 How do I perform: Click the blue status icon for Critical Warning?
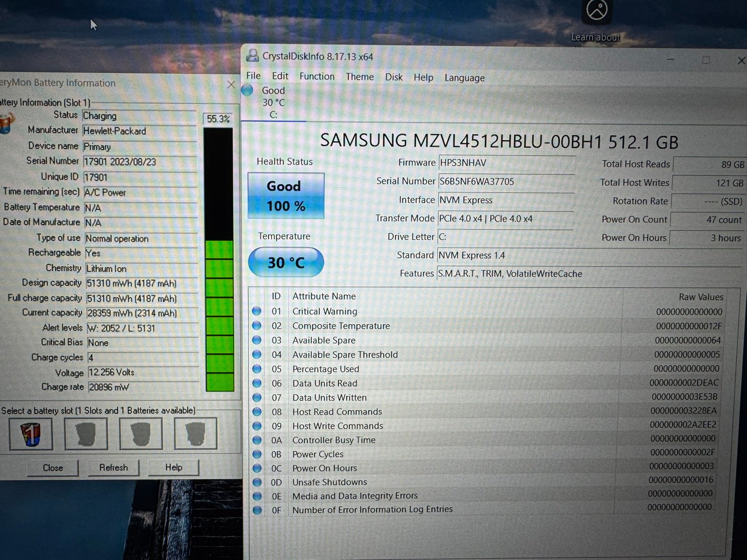pos(257,311)
